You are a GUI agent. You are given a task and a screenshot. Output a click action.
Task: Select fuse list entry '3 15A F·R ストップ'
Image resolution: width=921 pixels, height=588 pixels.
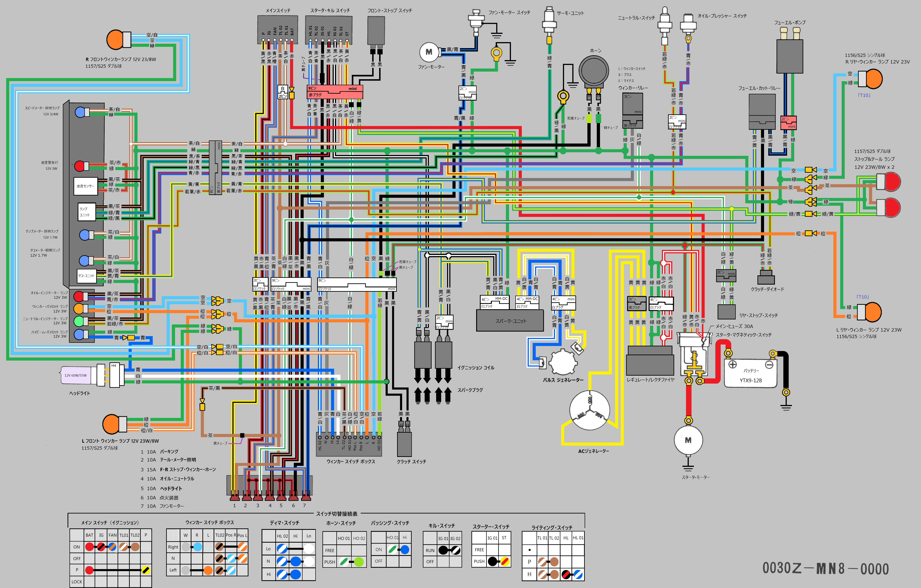[x=178, y=469]
